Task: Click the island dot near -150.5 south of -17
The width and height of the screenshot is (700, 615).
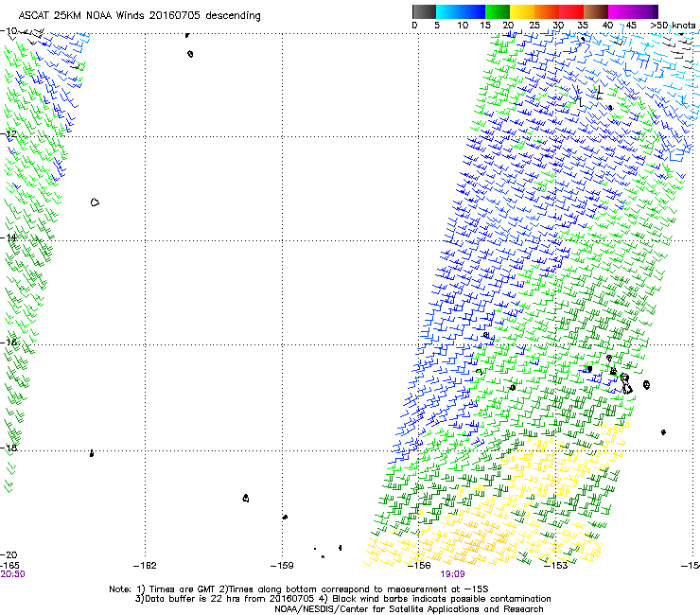Action: [x=663, y=432]
